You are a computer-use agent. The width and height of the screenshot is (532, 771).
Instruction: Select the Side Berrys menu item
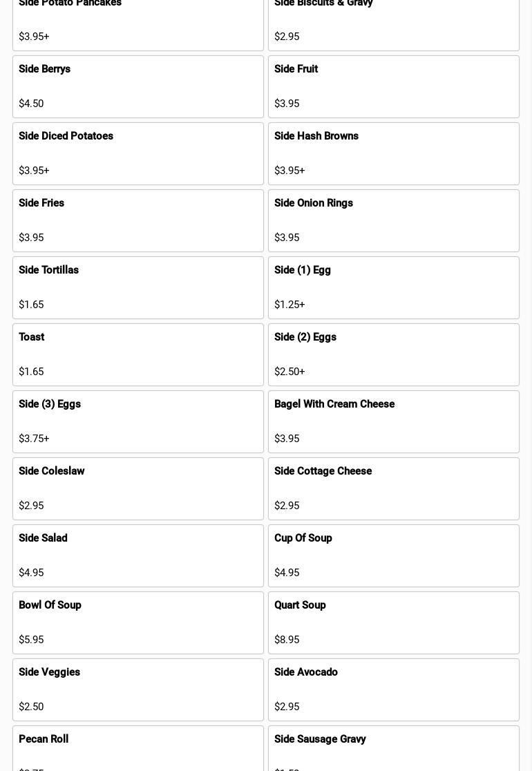coord(138,86)
